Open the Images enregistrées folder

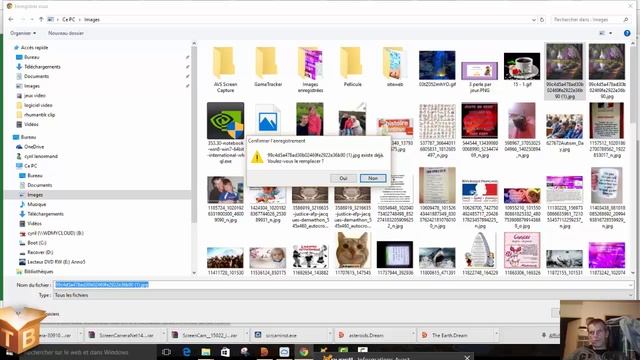[x=310, y=70]
